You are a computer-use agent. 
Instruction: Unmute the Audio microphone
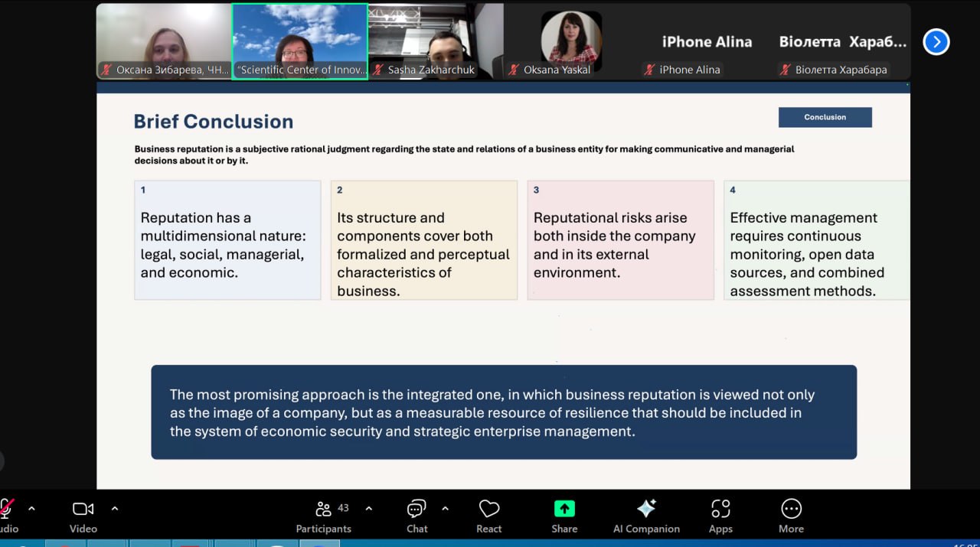[x=8, y=516]
